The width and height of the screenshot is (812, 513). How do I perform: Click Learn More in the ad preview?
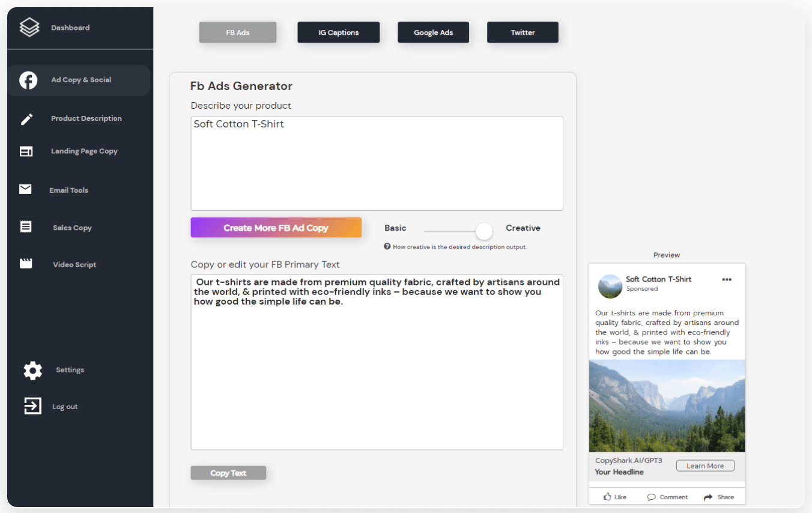click(705, 466)
